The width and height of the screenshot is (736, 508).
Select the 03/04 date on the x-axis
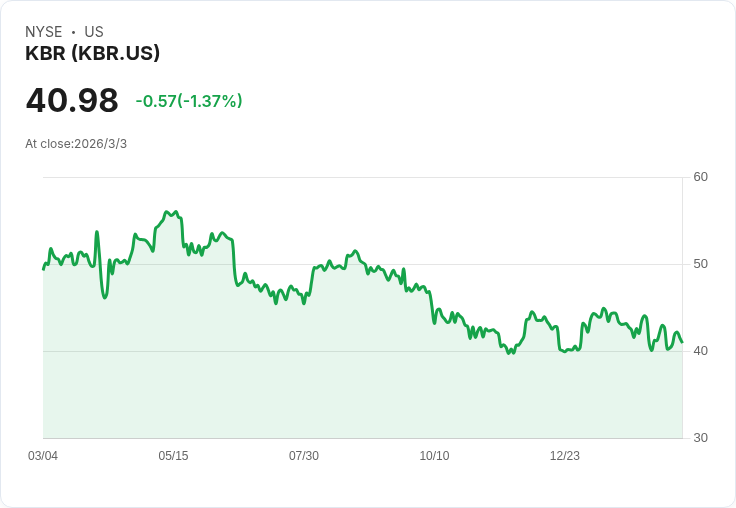pyautogui.click(x=43, y=456)
